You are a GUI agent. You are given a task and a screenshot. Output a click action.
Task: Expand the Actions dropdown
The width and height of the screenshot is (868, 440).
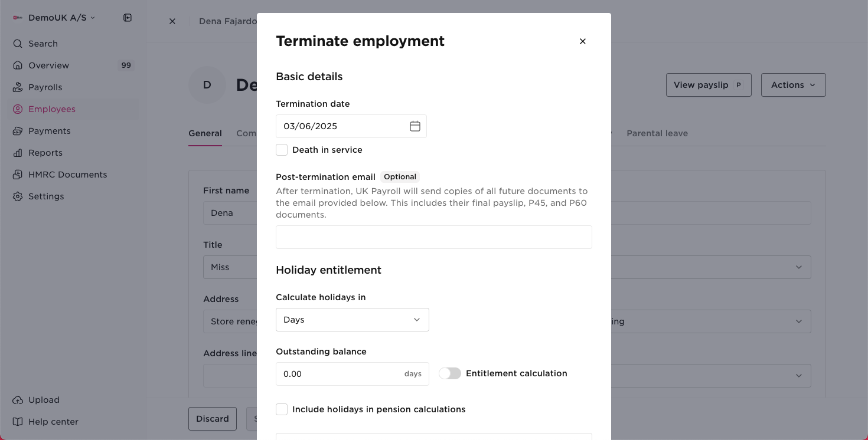793,84
